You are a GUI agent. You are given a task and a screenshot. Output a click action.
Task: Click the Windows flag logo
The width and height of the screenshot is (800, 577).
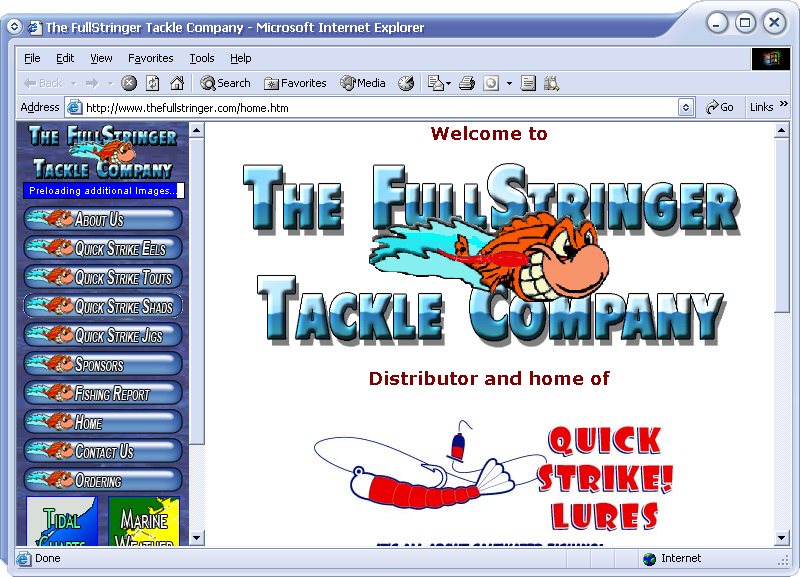(770, 58)
